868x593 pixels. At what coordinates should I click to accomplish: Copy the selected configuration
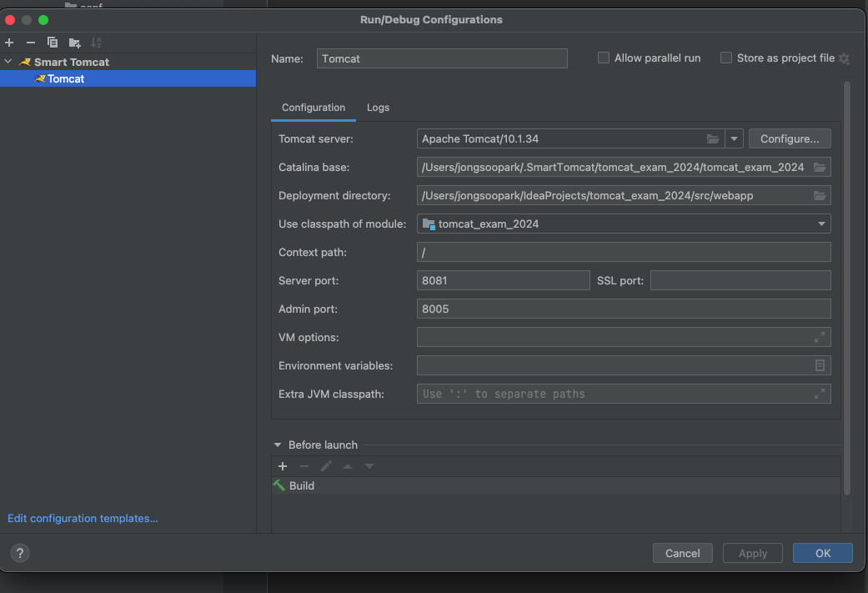53,43
